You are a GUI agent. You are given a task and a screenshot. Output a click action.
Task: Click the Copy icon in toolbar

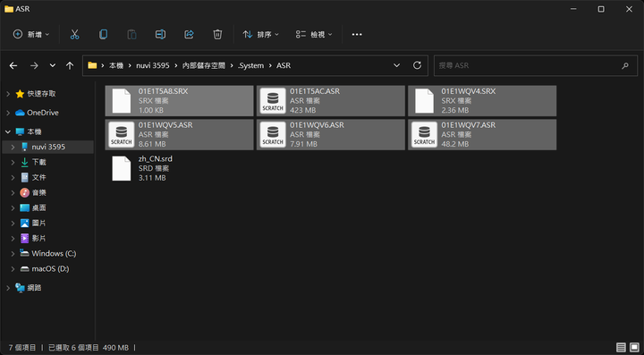coord(103,35)
